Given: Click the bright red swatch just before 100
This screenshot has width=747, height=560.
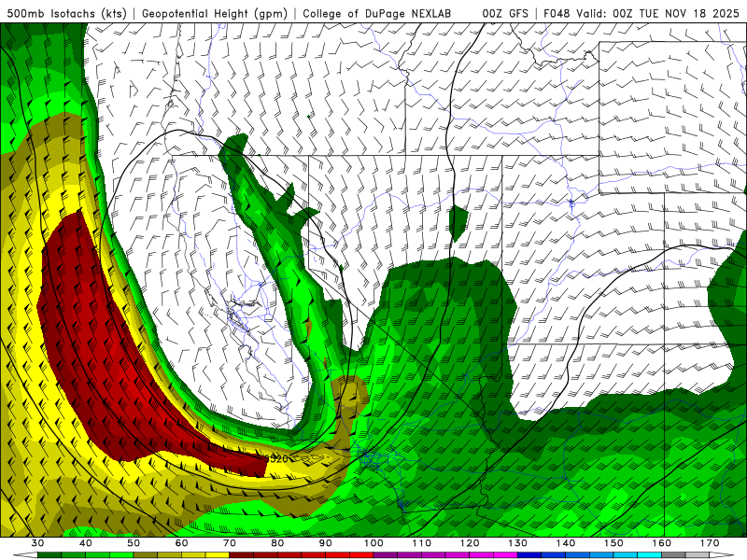Looking at the screenshot, I should 361,555.
